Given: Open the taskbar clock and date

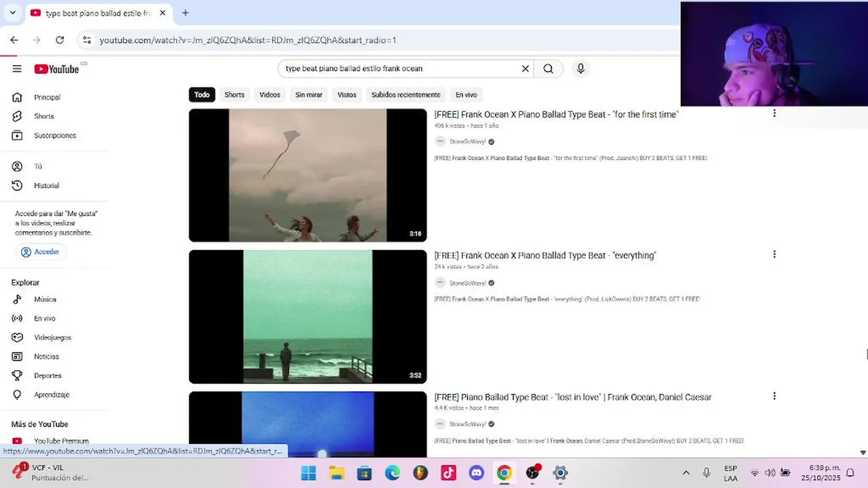Looking at the screenshot, I should pyautogui.click(x=821, y=472).
